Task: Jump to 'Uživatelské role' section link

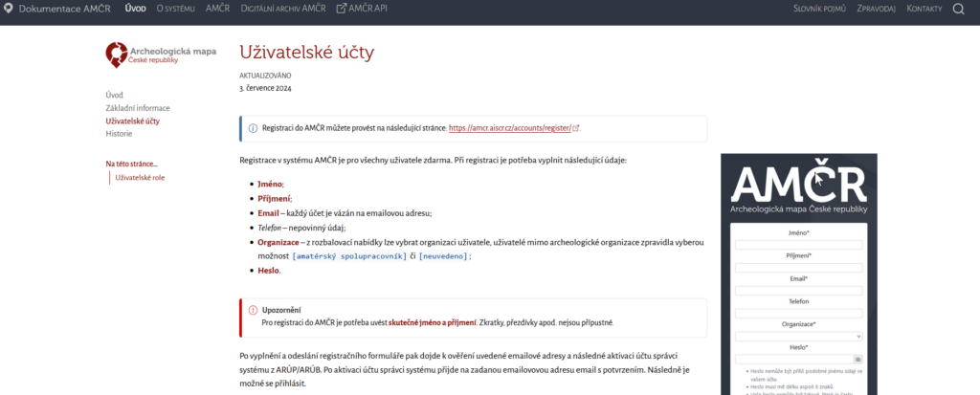Action: (140, 178)
